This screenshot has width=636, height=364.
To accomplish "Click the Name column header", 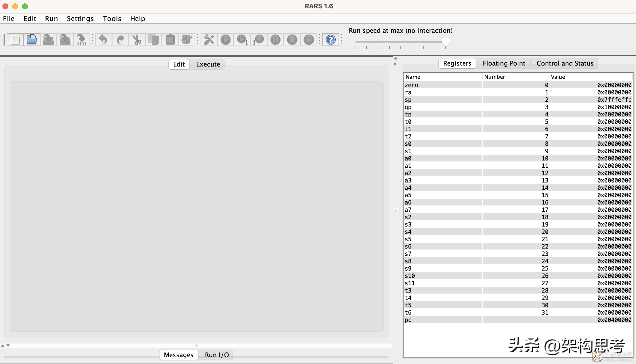I will [443, 77].
